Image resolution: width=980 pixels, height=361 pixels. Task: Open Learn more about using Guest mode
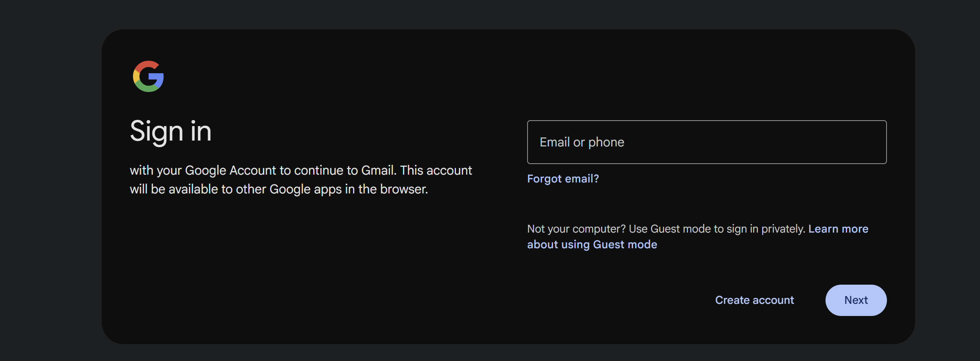click(592, 244)
